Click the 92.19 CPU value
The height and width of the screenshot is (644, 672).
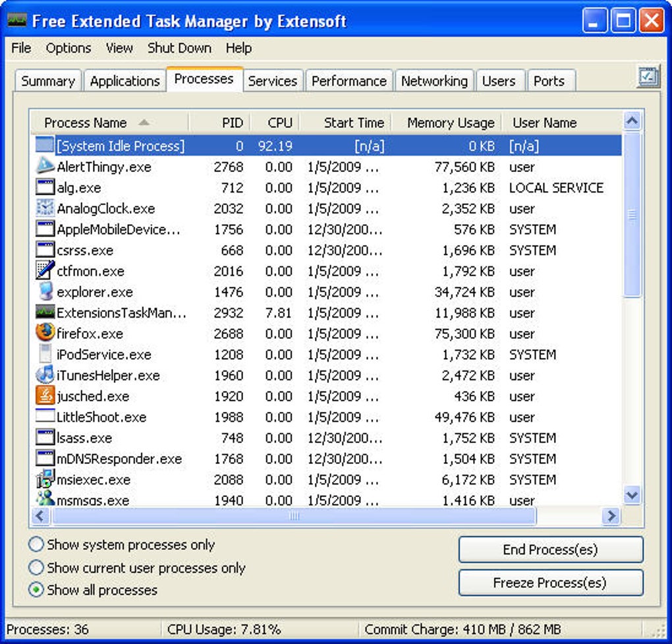click(275, 146)
